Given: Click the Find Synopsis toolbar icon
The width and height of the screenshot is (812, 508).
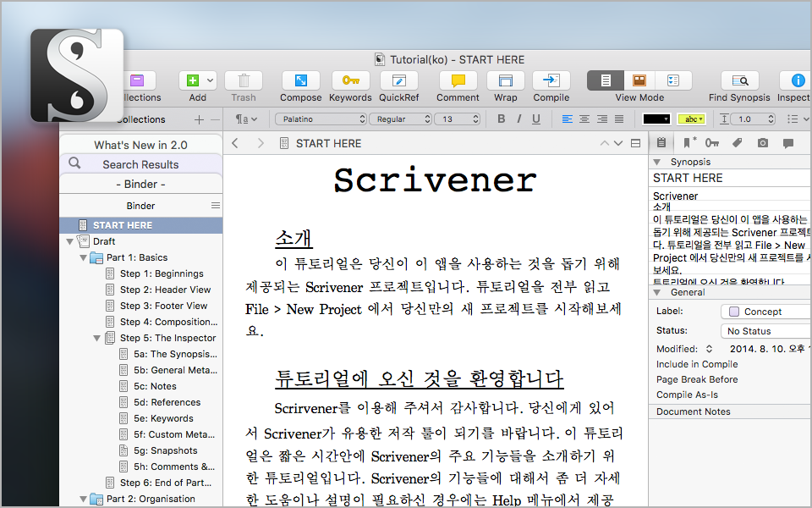Looking at the screenshot, I should (739, 80).
